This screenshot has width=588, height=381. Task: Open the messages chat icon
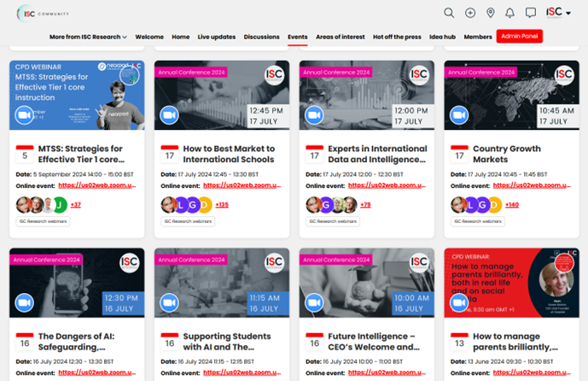[x=531, y=13]
